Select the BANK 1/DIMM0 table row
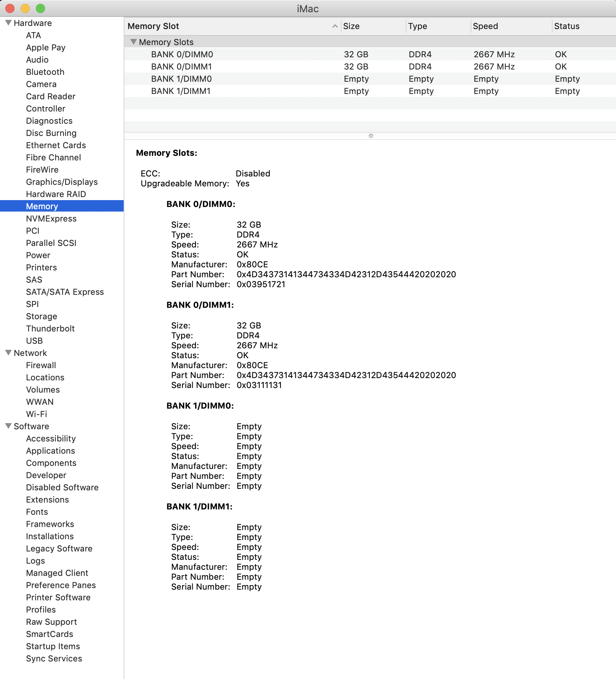Viewport: 616px width, 679px height. (x=370, y=79)
